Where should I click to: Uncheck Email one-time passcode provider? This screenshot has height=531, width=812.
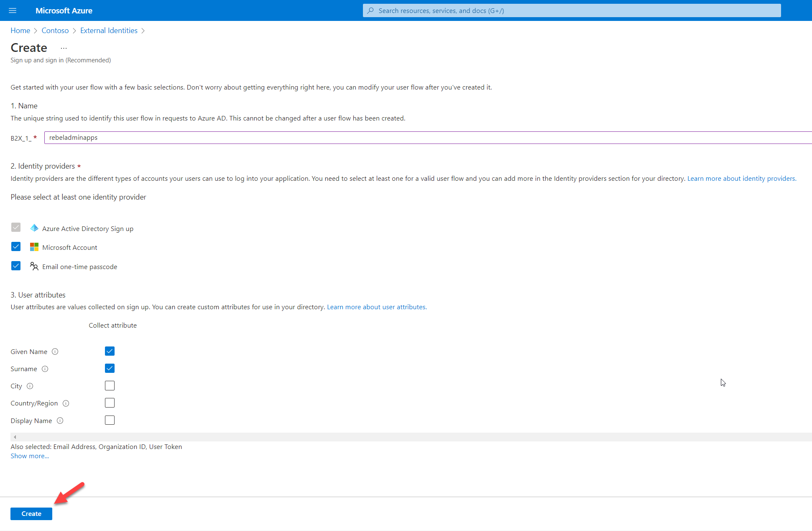tap(16, 266)
